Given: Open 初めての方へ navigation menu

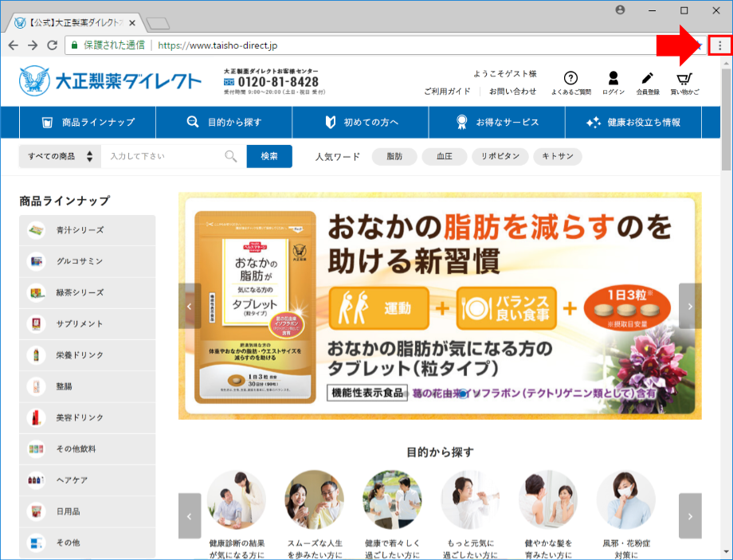Looking at the screenshot, I should [360, 122].
